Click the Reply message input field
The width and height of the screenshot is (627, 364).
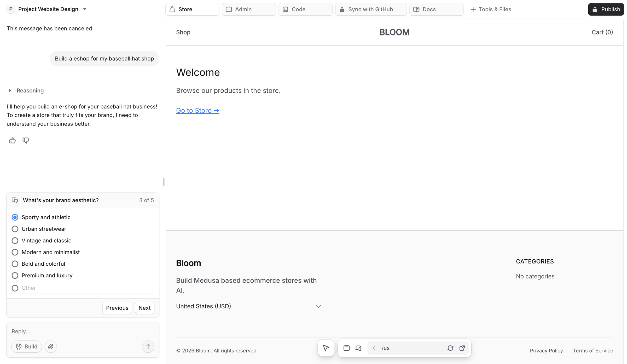83,331
